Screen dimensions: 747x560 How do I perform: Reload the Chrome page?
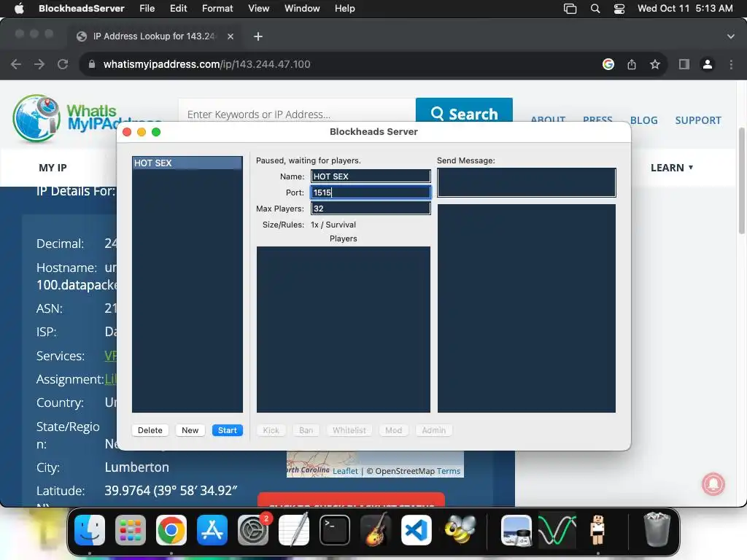pyautogui.click(x=63, y=64)
